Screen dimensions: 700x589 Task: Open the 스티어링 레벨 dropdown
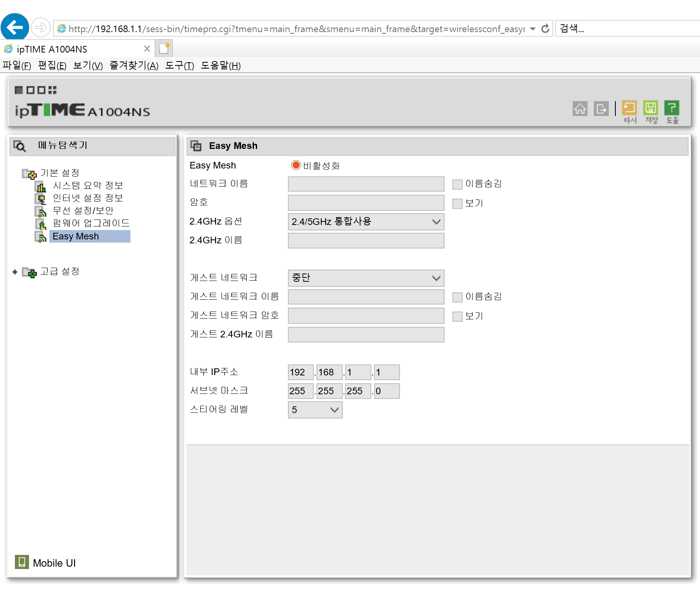[315, 410]
